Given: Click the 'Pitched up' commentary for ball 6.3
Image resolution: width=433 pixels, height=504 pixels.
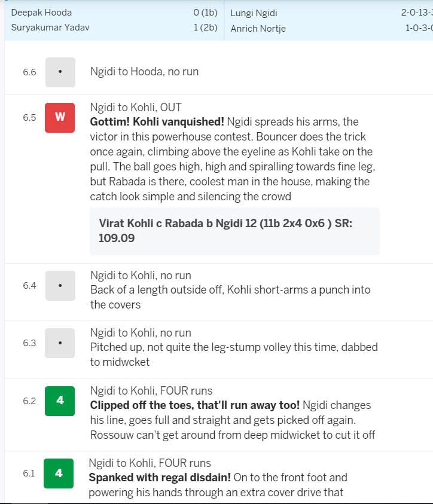Looking at the screenshot, I should (234, 355).
